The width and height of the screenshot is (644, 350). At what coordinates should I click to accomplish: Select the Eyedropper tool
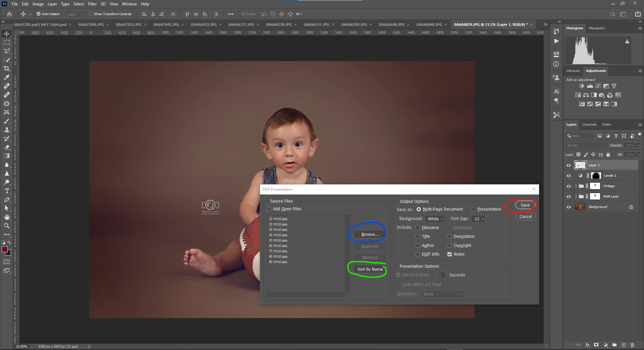point(7,77)
